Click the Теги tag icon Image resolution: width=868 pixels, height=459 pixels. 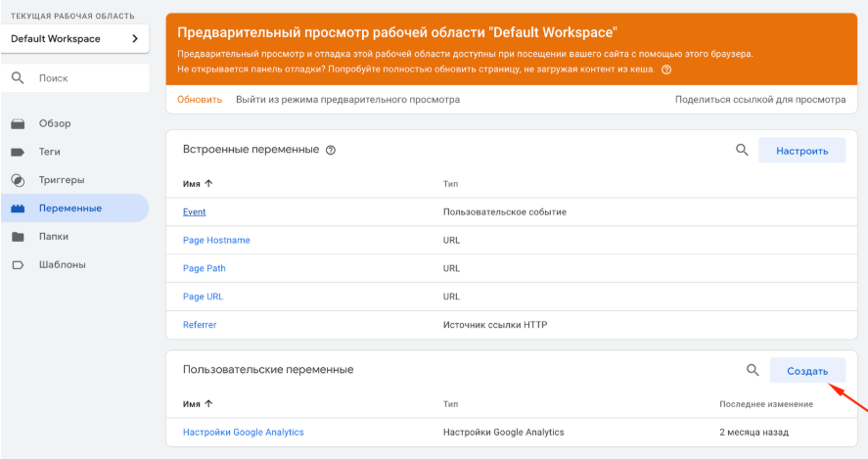[18, 153]
